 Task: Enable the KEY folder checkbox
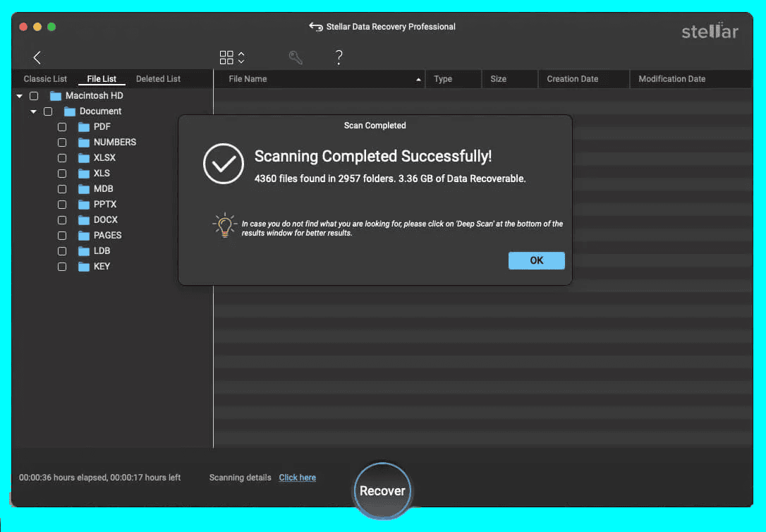(62, 267)
